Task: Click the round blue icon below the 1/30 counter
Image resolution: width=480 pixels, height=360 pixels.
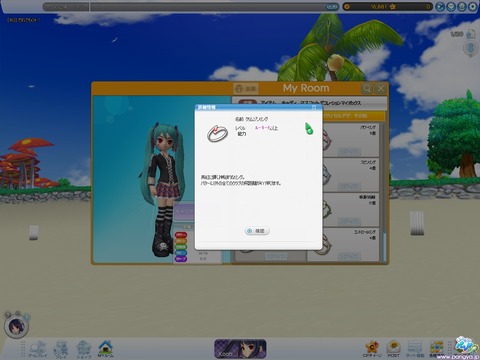Action: (471, 49)
